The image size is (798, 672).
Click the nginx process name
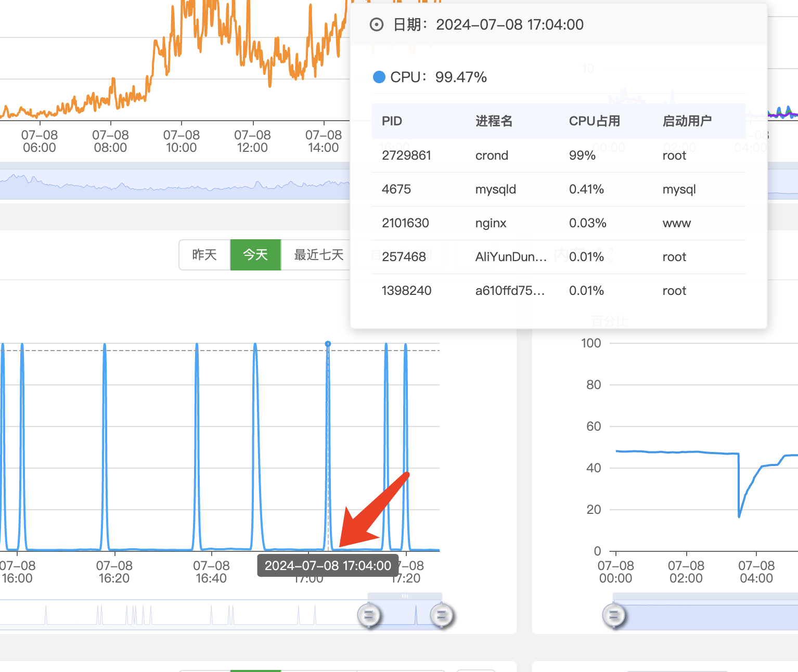point(491,223)
